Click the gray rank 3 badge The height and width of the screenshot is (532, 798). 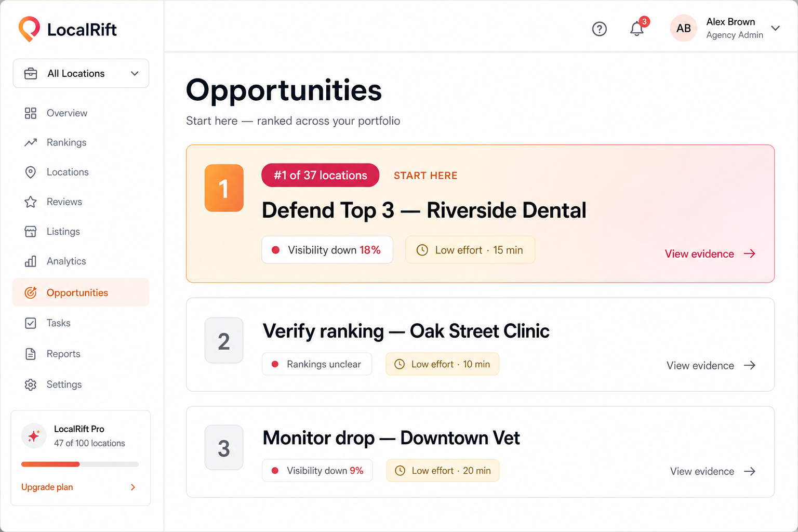224,448
